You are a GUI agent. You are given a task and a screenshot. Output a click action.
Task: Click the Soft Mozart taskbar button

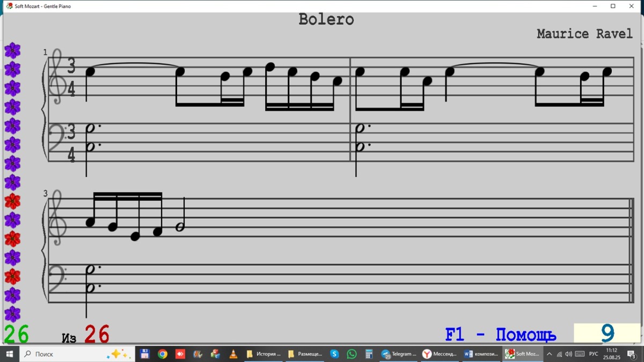[522, 354]
